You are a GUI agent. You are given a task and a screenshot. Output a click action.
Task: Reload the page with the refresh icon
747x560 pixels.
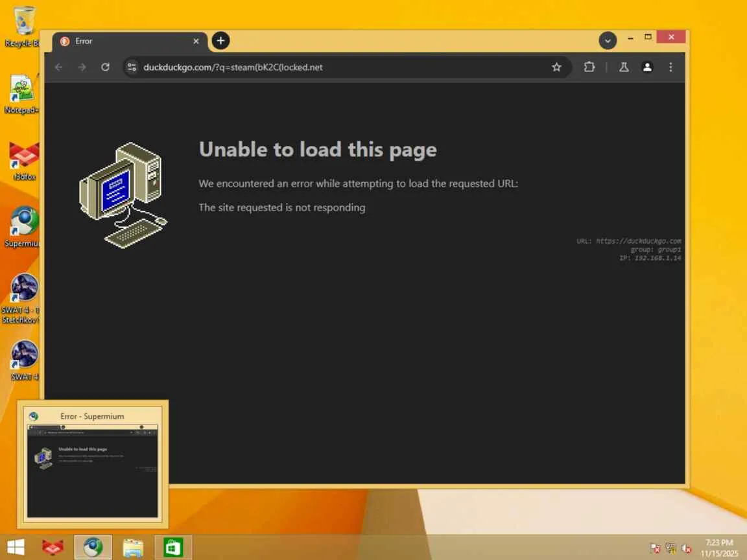click(105, 67)
